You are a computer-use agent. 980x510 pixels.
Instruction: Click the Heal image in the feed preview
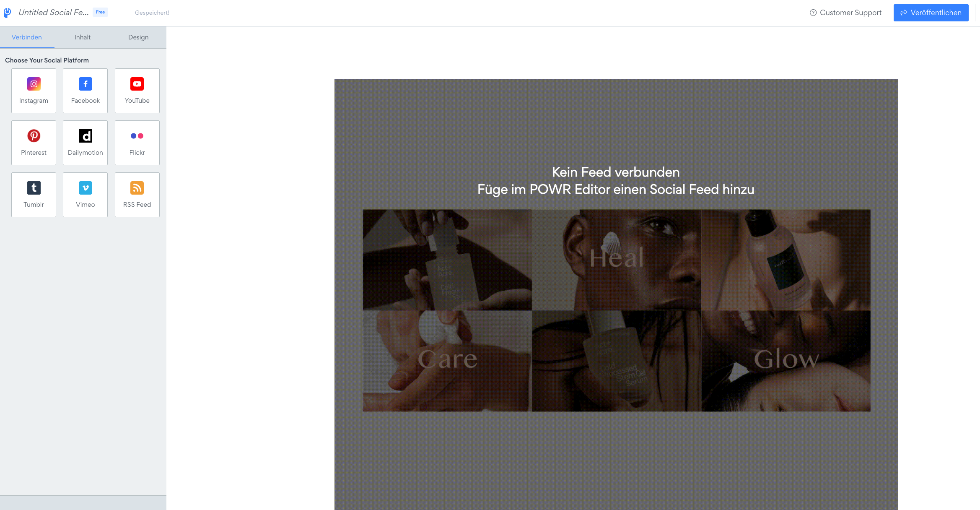pos(617,260)
